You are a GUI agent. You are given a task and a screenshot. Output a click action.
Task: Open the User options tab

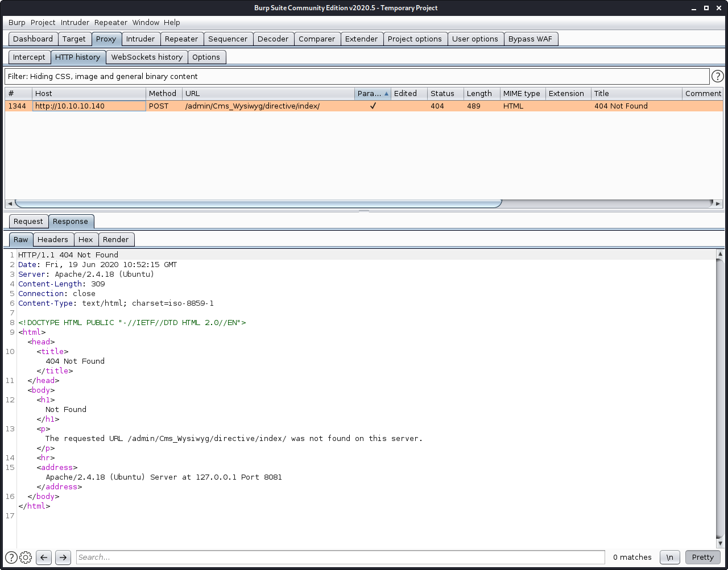[x=475, y=39]
